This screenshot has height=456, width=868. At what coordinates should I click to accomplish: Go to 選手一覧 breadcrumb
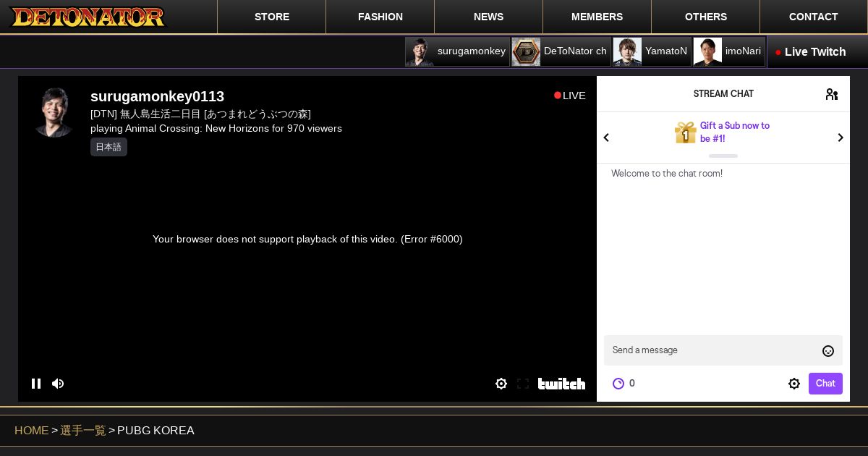[x=83, y=431]
